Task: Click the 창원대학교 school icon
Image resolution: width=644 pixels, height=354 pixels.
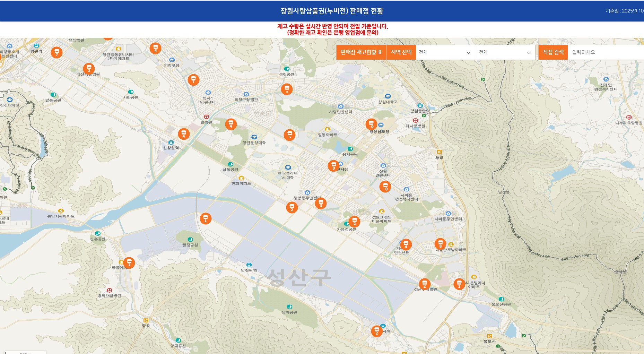Action: [x=388, y=96]
